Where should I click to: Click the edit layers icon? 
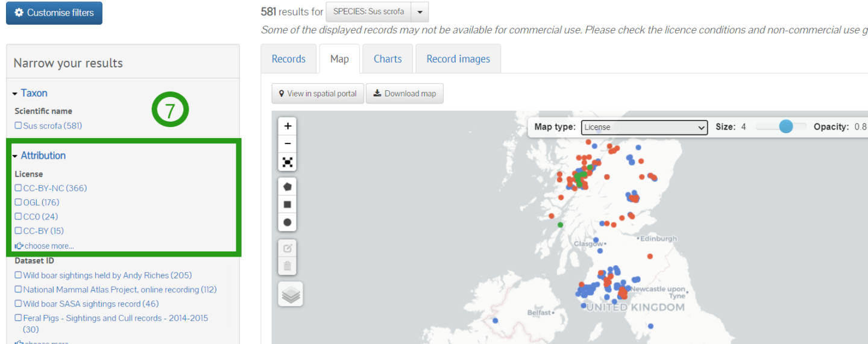[288, 248]
